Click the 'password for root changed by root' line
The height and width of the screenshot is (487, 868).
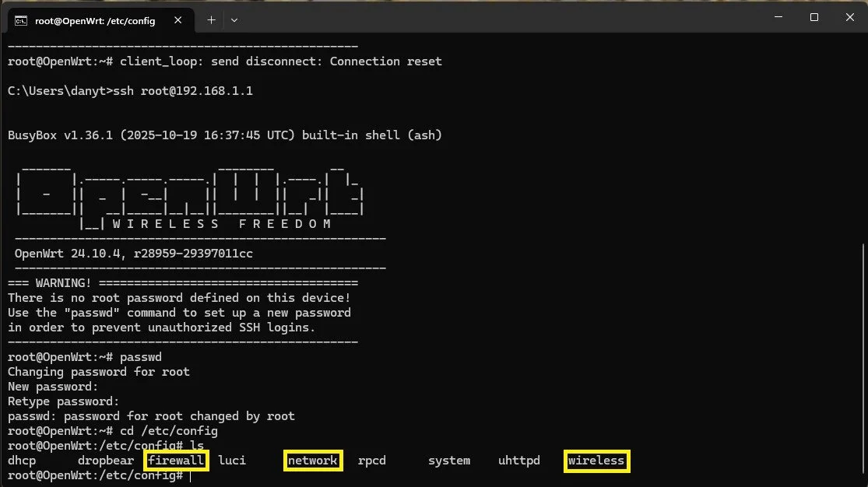tap(151, 416)
